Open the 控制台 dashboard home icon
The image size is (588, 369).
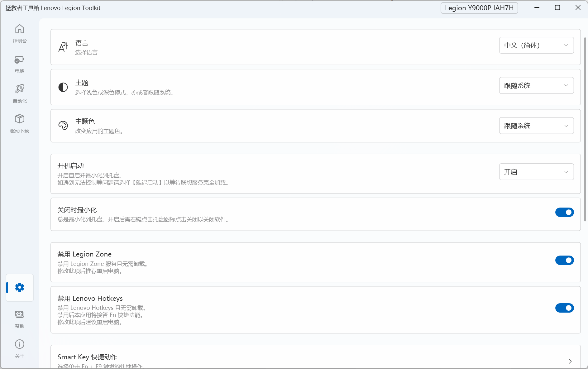[20, 29]
